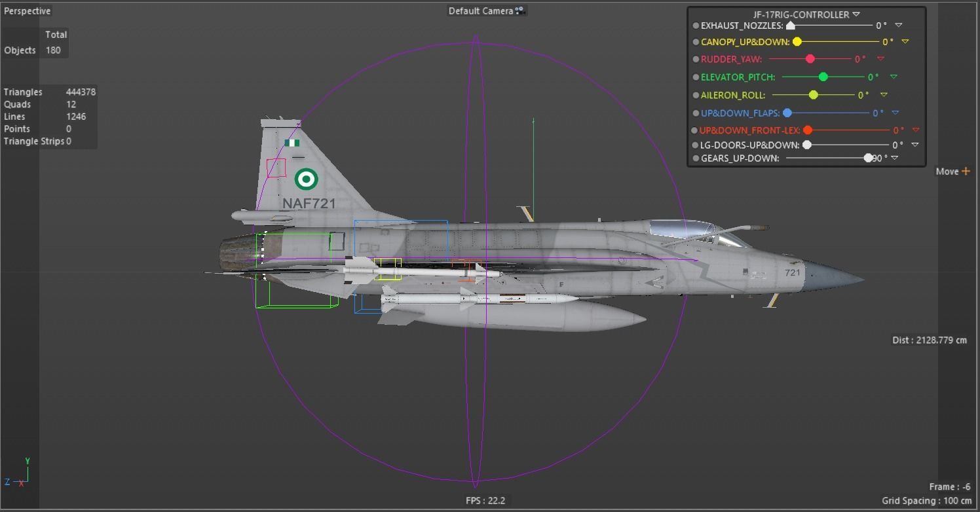This screenshot has height=512, width=980.
Task: Click the Objects 180 statistic
Action: (x=32, y=50)
